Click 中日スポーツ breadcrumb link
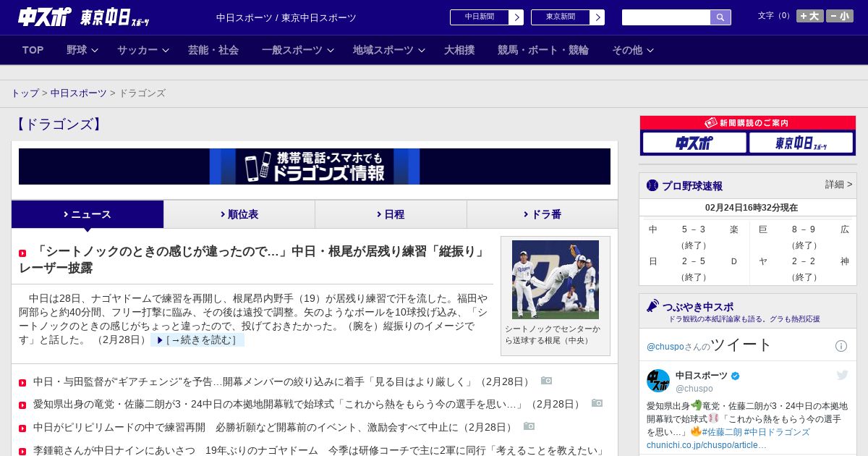The image size is (868, 456). click(x=78, y=93)
